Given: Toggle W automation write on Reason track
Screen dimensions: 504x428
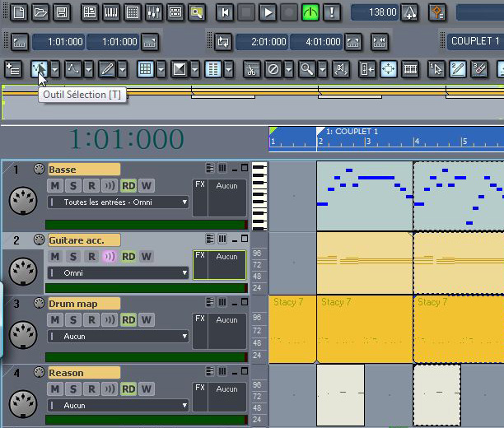Looking at the screenshot, I should [147, 388].
